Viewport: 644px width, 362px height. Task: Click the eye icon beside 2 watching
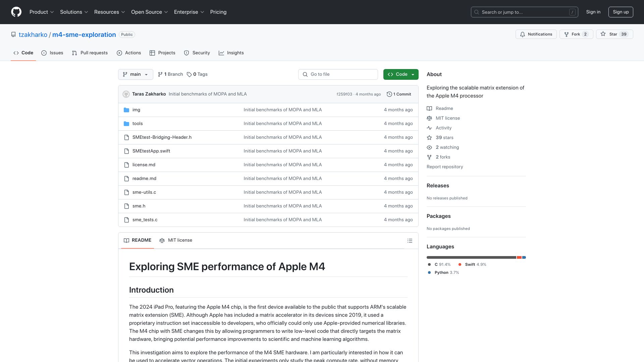click(x=429, y=147)
